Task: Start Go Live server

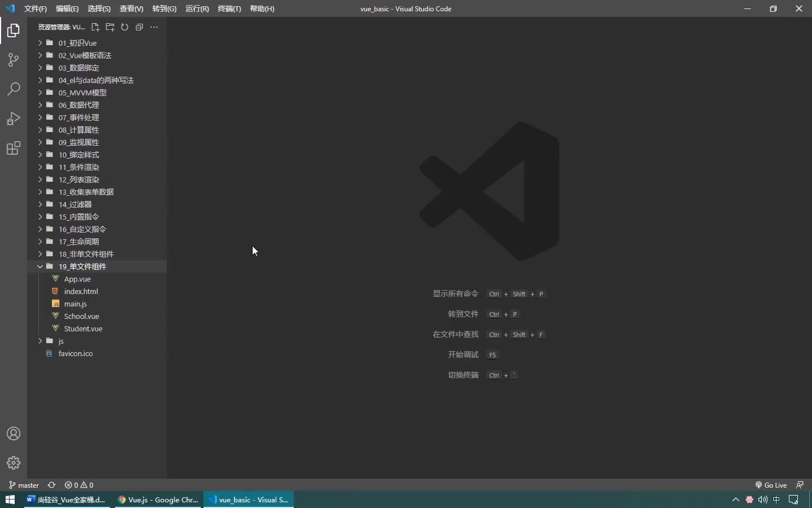Action: (771, 485)
